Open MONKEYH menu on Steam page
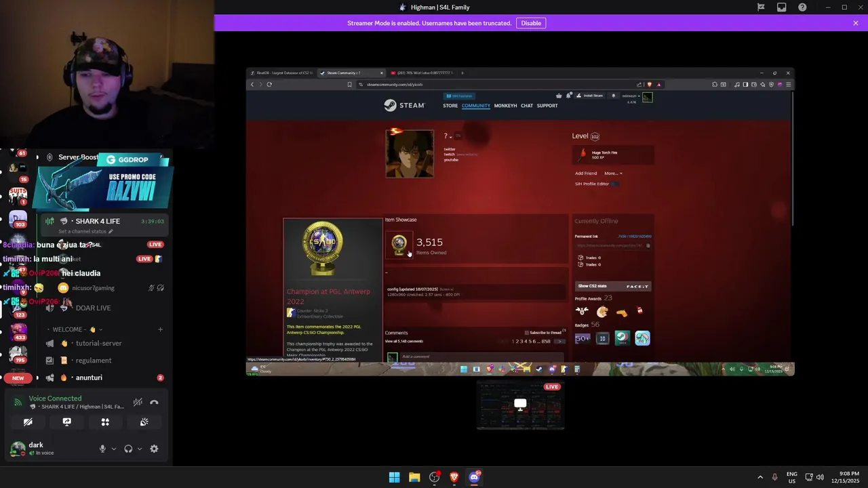This screenshot has height=488, width=868. (505, 106)
